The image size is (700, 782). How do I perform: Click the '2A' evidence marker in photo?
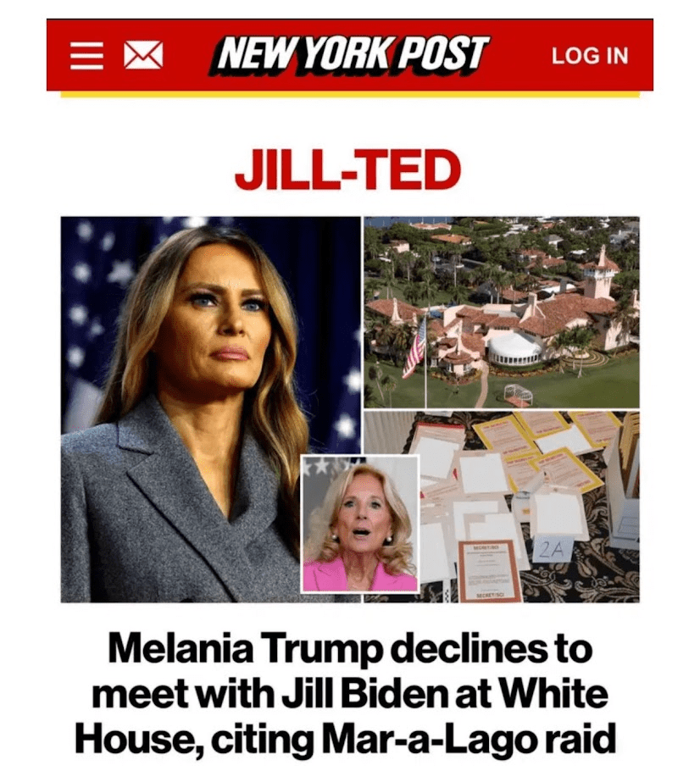click(551, 551)
